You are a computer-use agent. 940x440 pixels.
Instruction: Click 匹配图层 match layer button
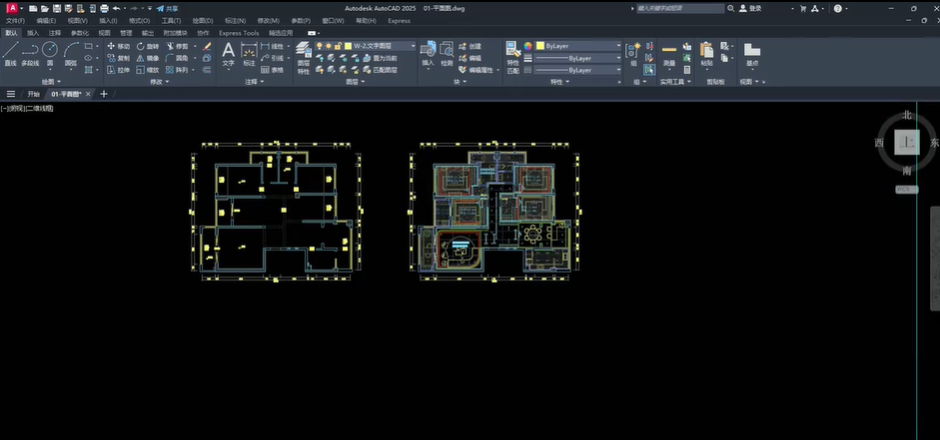tap(379, 70)
